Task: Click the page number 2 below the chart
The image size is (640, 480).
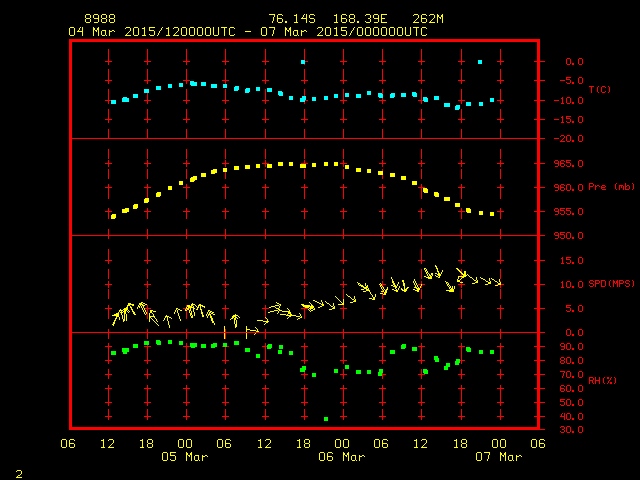Action: 19,474
